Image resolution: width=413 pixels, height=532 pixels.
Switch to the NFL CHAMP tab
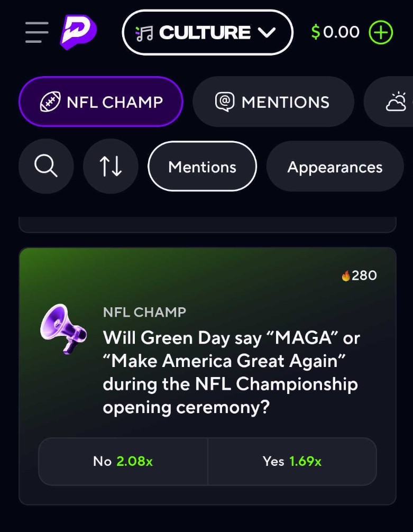pos(101,102)
